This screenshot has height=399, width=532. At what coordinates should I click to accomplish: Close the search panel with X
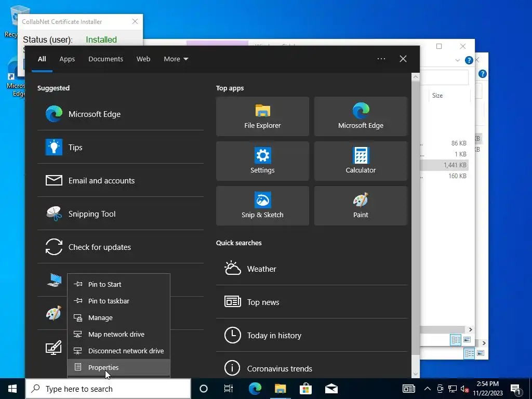(x=403, y=59)
